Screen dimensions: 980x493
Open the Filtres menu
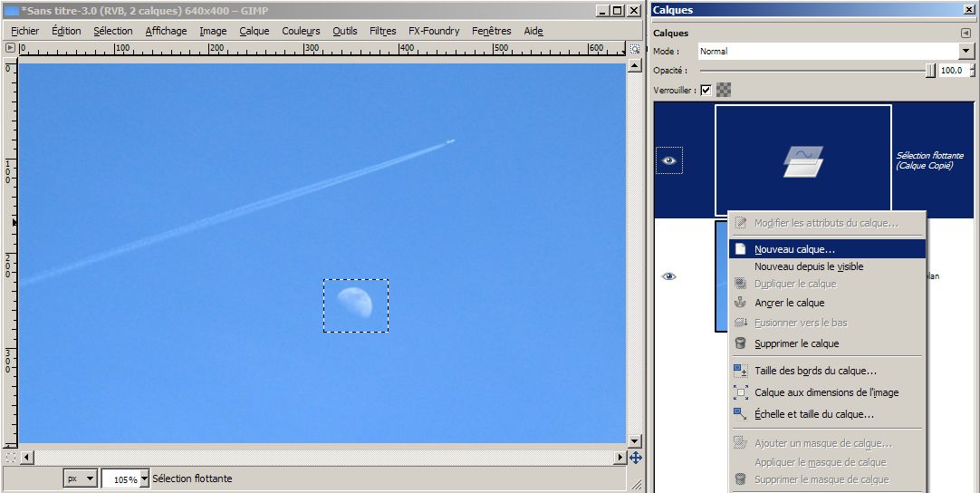[x=382, y=31]
